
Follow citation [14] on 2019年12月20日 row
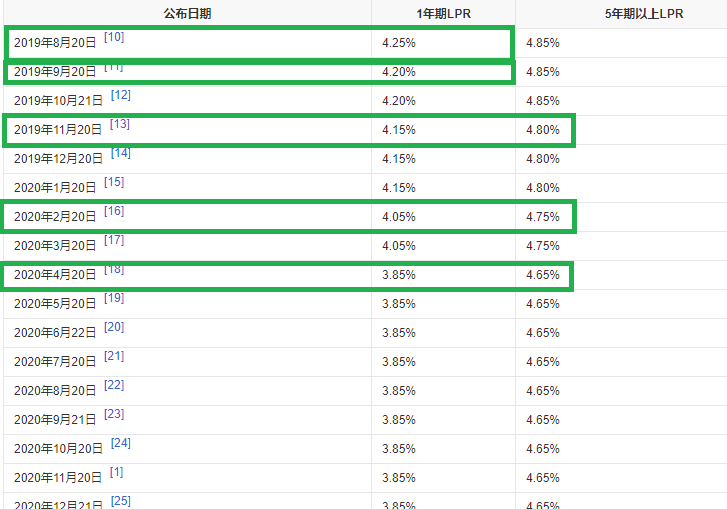[x=121, y=153]
